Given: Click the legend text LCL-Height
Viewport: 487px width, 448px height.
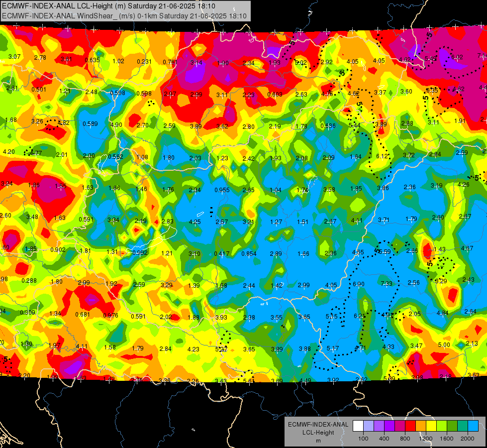Looking at the screenshot, I should (x=318, y=433).
